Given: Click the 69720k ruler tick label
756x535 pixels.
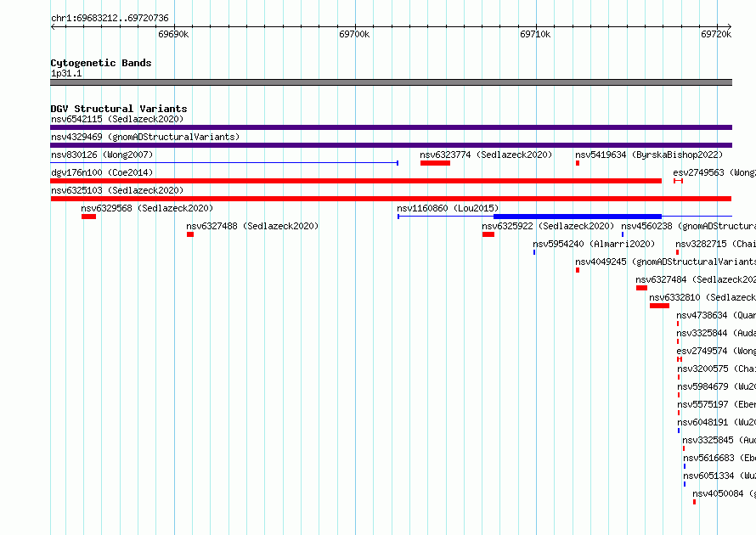Looking at the screenshot, I should pos(716,34).
